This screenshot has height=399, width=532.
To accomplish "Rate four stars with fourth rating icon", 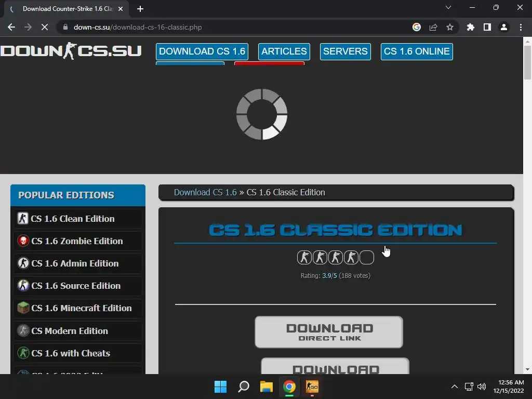I will (x=351, y=258).
